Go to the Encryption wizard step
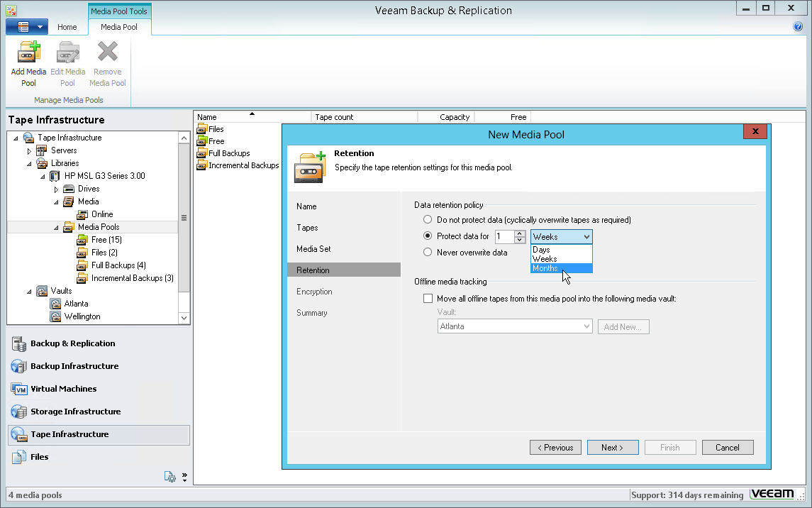The width and height of the screenshot is (812, 508). 314,292
